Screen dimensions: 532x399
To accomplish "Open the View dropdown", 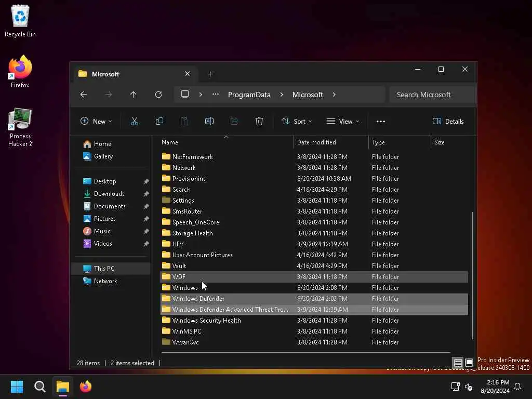I will 343,121.
